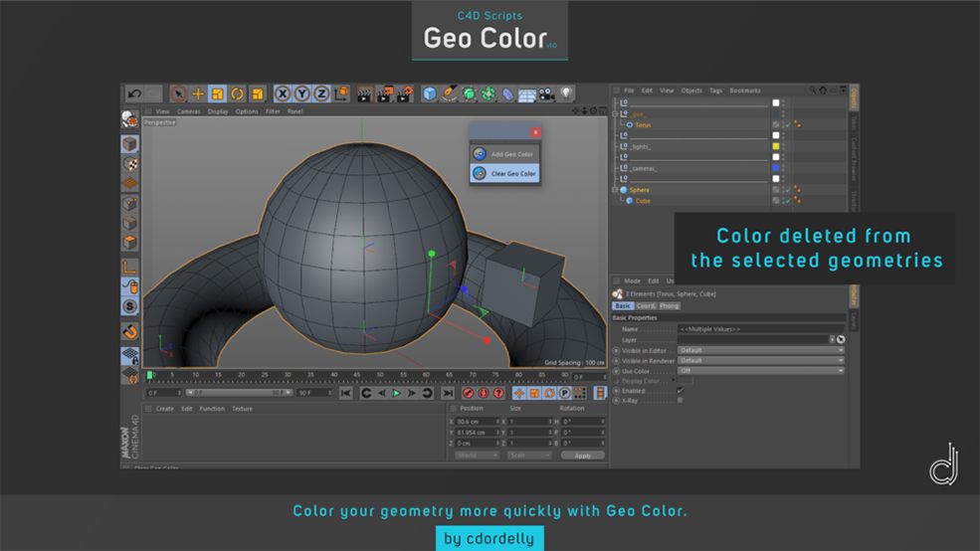Click the Locked Workplane icon
Screen dimensions: 980x551
(x=130, y=356)
